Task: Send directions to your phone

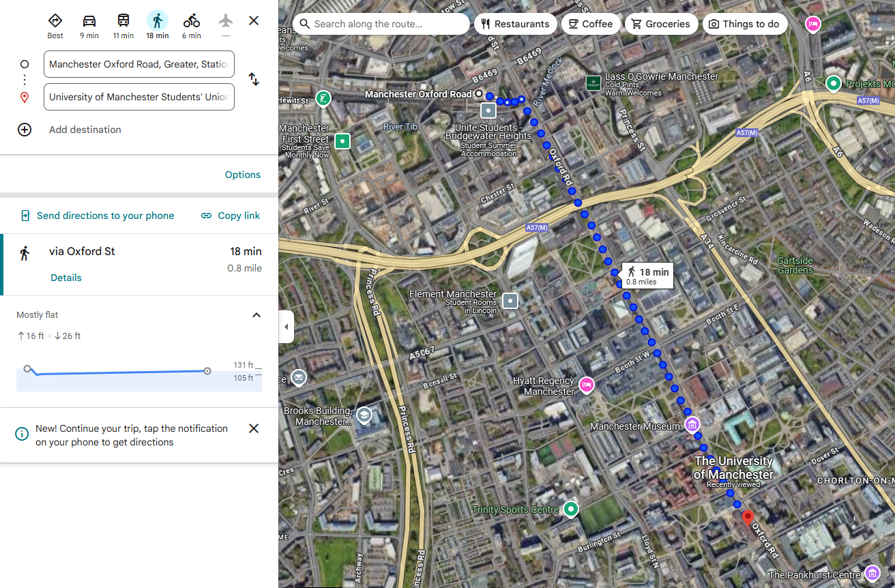Action: [97, 216]
